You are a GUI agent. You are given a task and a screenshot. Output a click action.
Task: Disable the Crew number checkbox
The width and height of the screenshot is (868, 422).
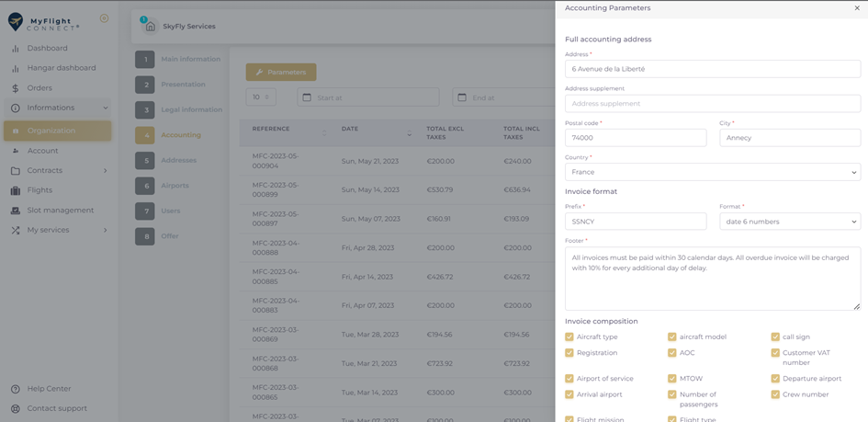click(775, 394)
